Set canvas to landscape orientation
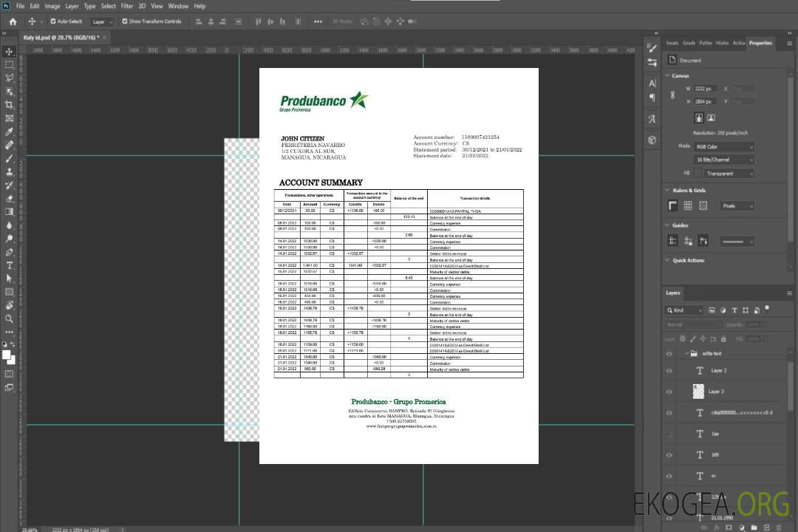 point(711,117)
